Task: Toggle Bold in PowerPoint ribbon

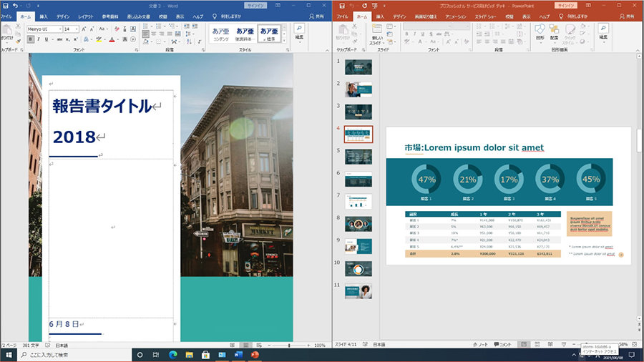Action: click(406, 34)
